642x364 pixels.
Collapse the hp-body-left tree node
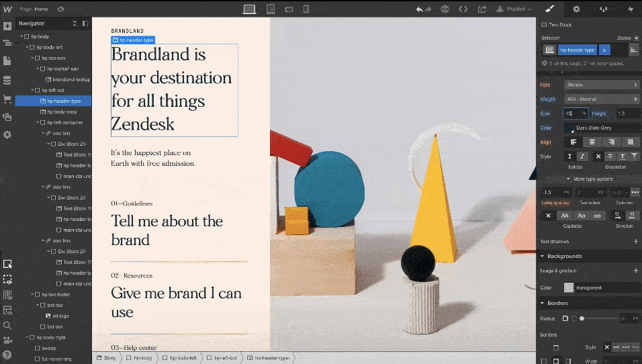(27, 48)
